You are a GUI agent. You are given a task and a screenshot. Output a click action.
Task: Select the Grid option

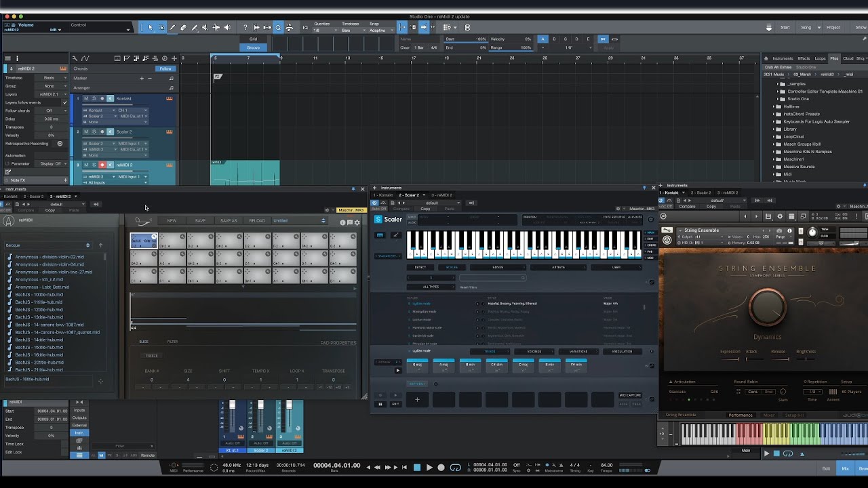pos(253,39)
